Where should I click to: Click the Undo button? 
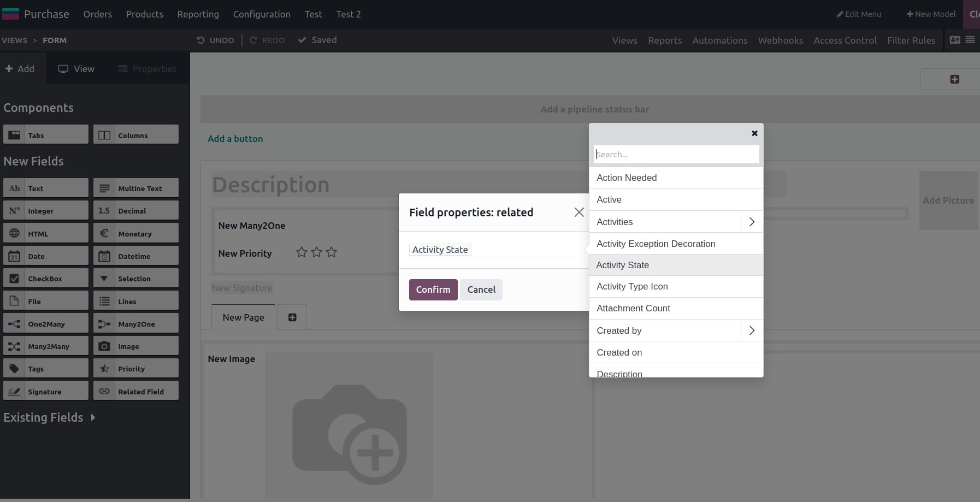tap(216, 40)
